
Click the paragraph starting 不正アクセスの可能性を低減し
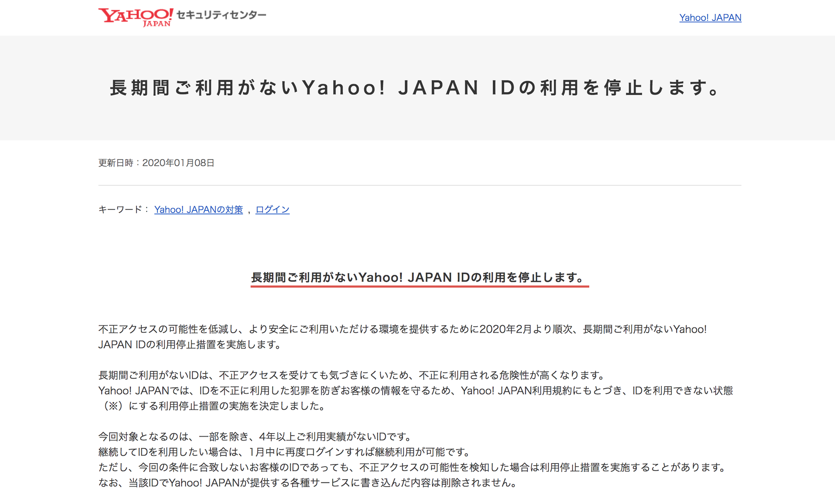(402, 337)
